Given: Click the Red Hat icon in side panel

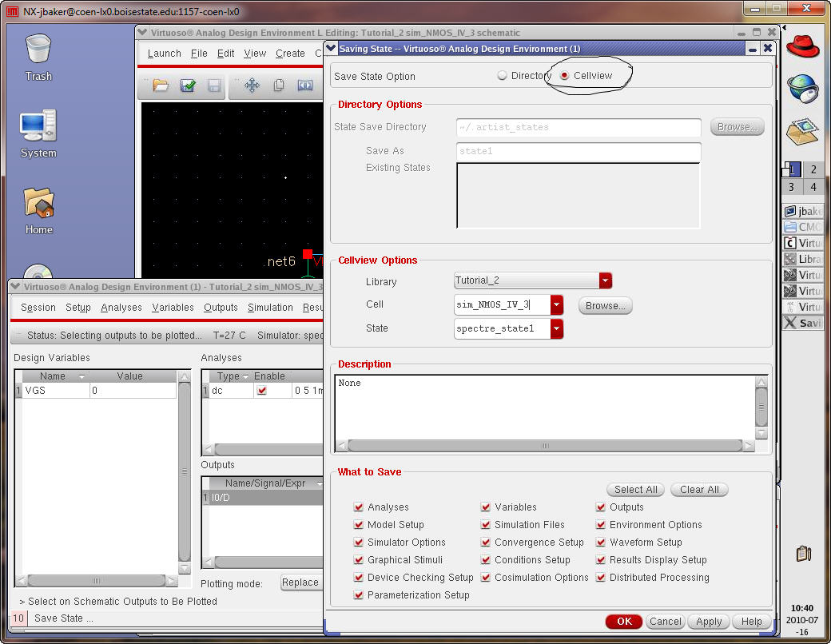Looking at the screenshot, I should tap(802, 47).
